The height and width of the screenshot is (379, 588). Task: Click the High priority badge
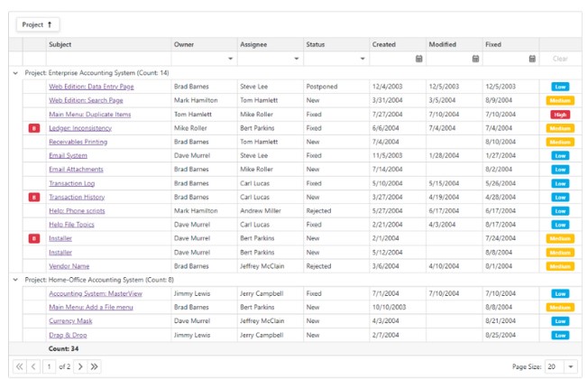pos(559,115)
